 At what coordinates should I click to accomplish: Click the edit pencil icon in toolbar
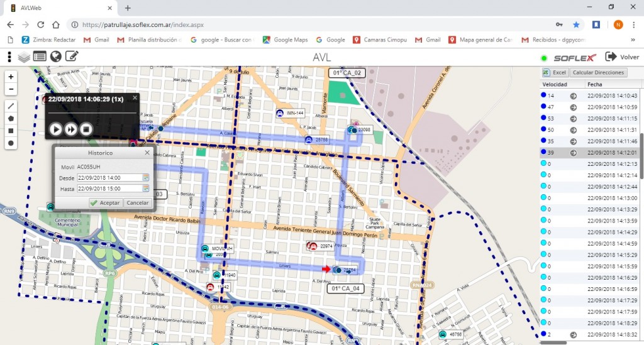[x=72, y=56]
